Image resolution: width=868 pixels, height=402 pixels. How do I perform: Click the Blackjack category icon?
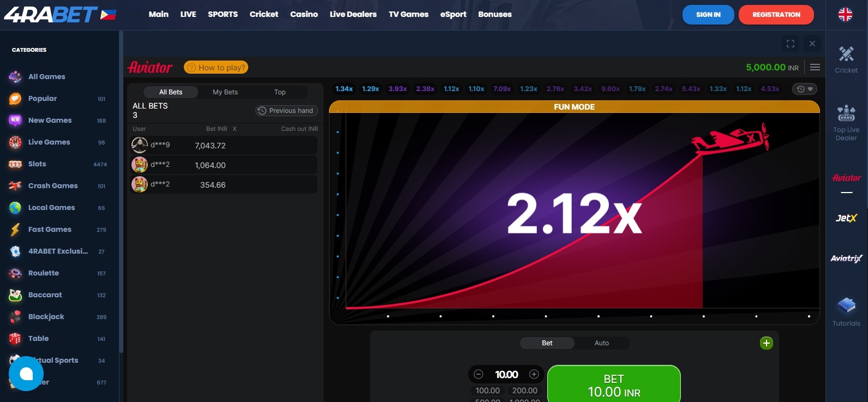15,317
